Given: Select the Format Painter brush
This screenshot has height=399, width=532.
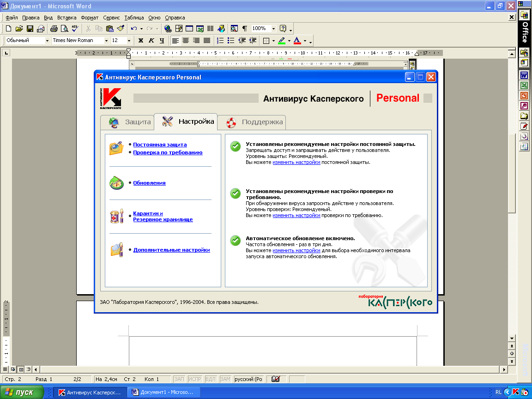Looking at the screenshot, I should point(121,29).
